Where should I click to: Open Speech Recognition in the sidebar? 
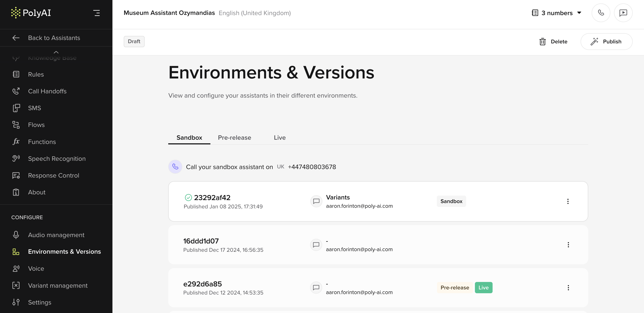point(56,158)
